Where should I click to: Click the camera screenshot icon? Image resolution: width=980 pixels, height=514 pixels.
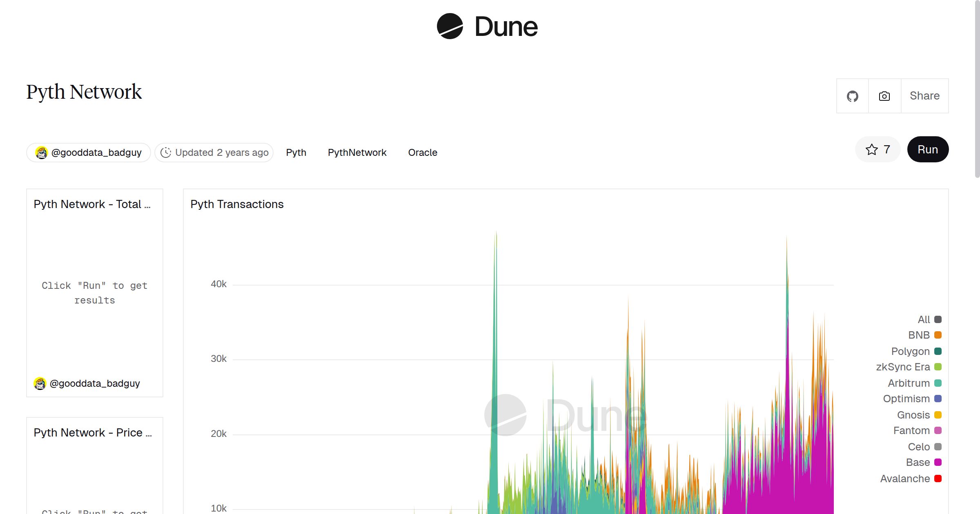[884, 96]
